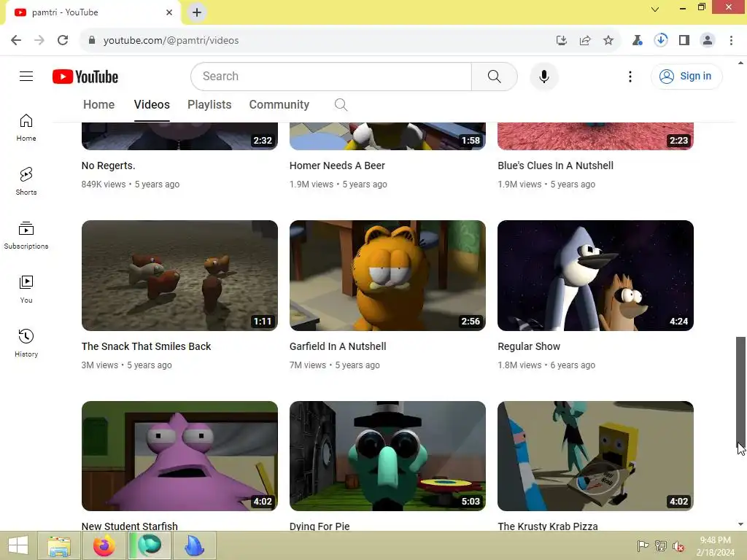Open Shorts in the sidebar
The height and width of the screenshot is (560, 747).
[26, 182]
